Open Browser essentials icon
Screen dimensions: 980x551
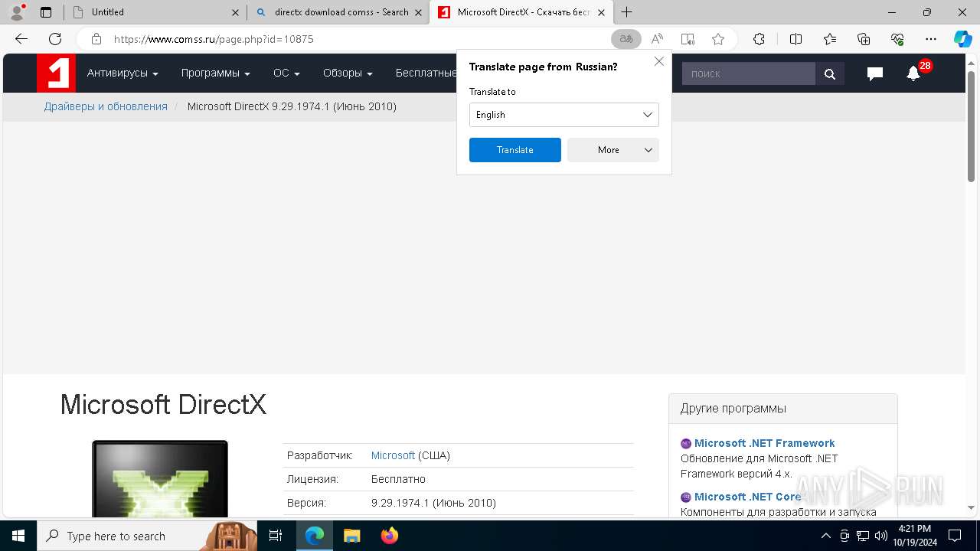tap(897, 39)
